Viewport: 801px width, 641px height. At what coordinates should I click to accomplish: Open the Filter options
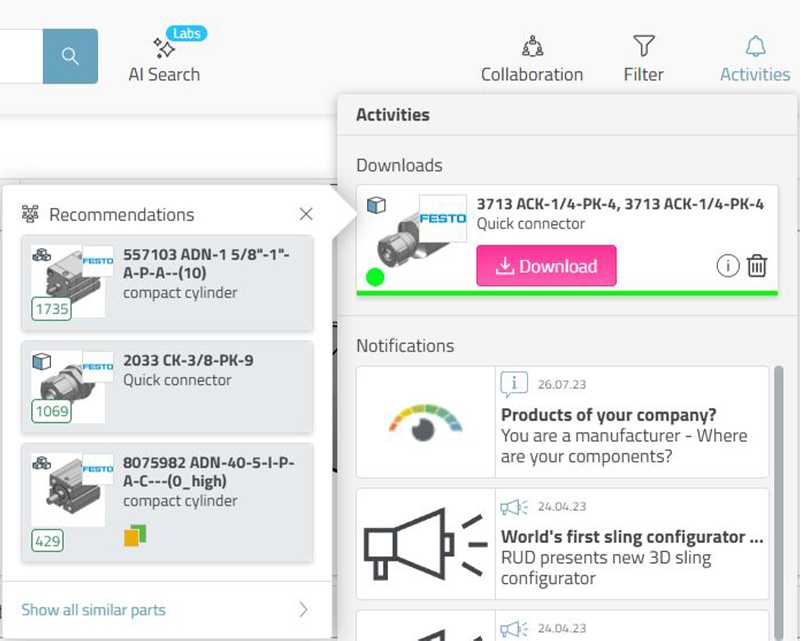pyautogui.click(x=644, y=59)
